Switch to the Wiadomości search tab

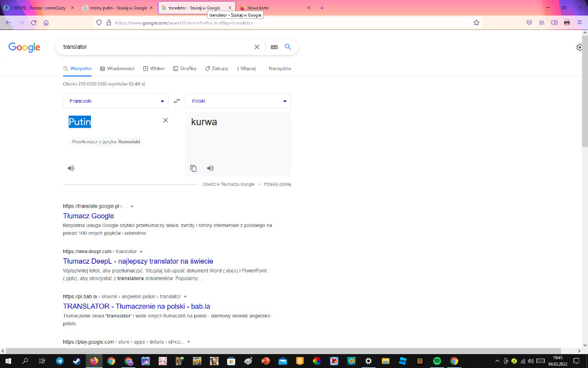pyautogui.click(x=117, y=69)
